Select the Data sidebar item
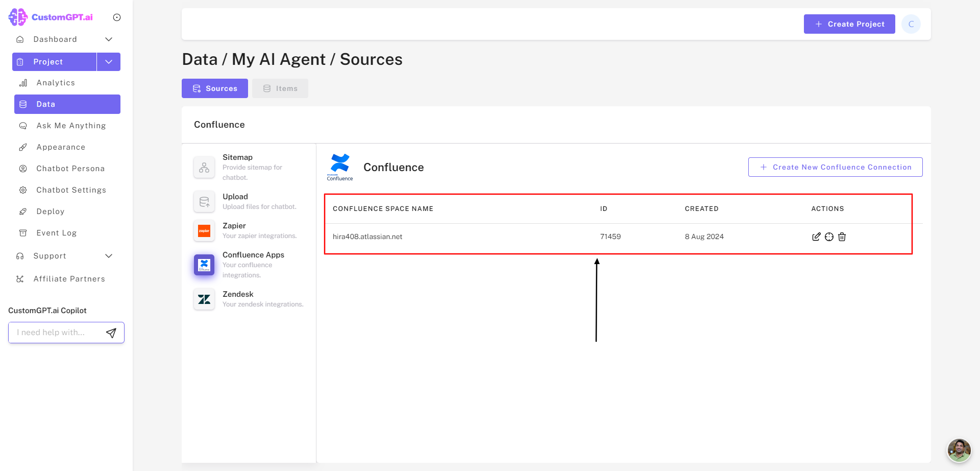This screenshot has width=980, height=471. pyautogui.click(x=67, y=104)
